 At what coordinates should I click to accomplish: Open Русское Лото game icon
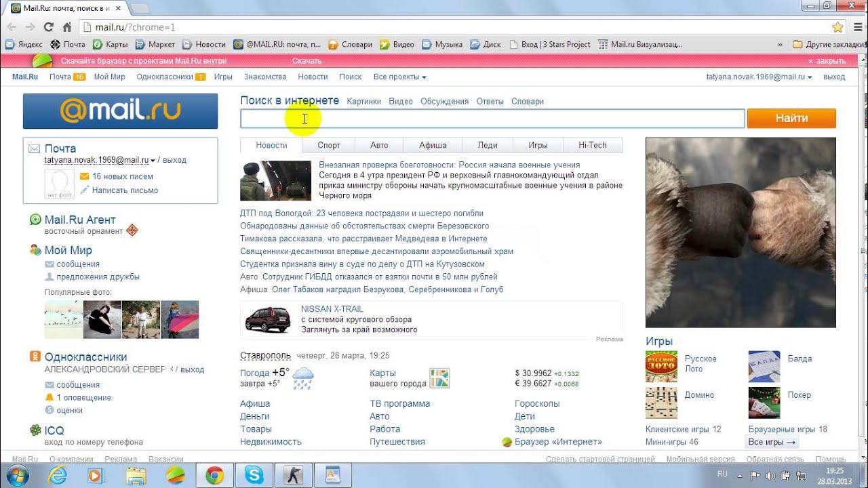(661, 367)
